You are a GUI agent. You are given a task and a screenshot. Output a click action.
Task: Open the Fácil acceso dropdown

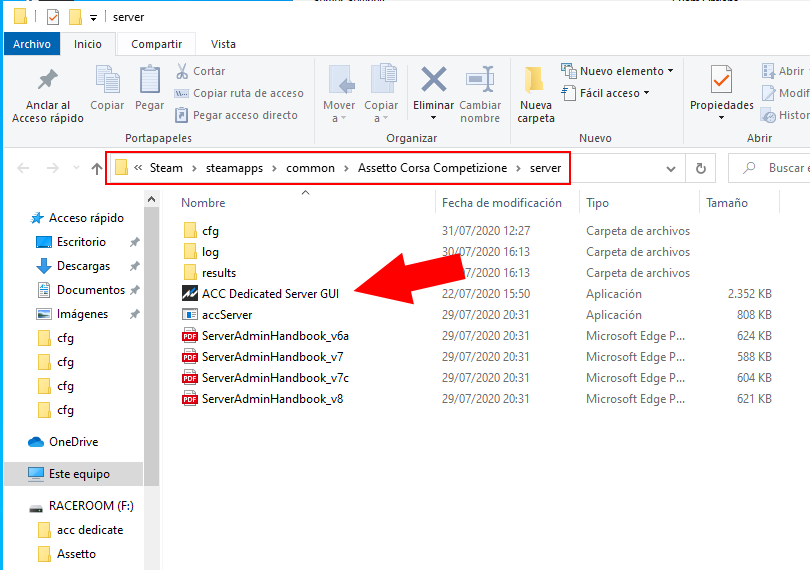[614, 93]
